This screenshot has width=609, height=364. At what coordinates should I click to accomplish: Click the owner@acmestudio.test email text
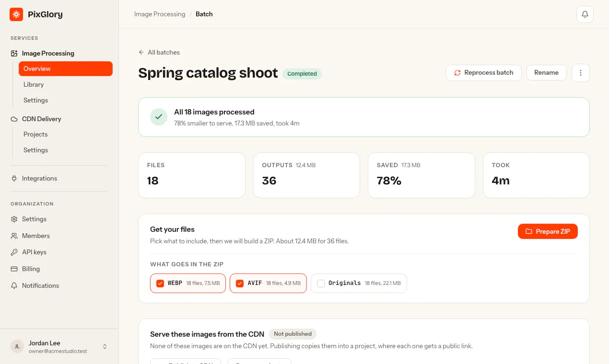(58, 351)
